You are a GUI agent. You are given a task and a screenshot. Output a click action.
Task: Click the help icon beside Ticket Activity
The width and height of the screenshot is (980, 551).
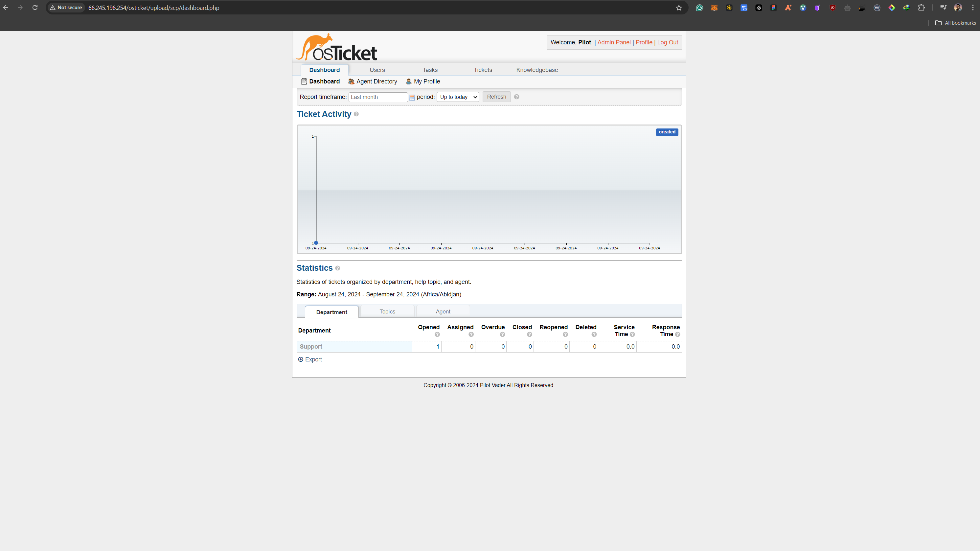point(356,114)
